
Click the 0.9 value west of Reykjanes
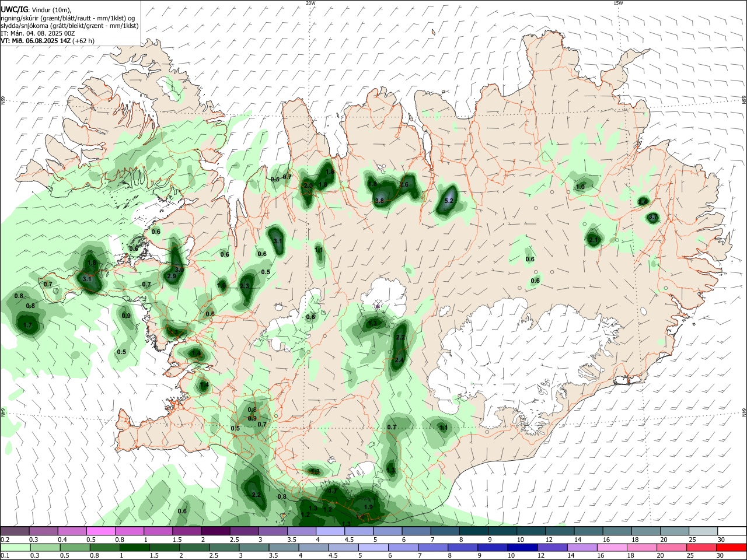126,316
